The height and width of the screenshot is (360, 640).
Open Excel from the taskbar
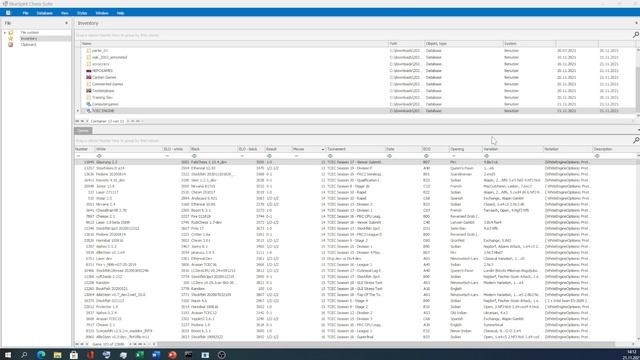tap(140, 355)
